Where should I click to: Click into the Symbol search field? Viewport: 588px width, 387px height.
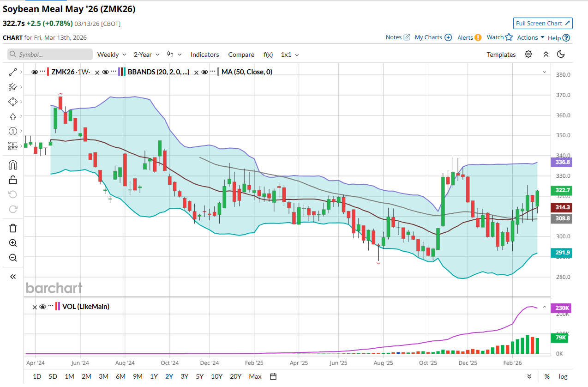coord(50,54)
